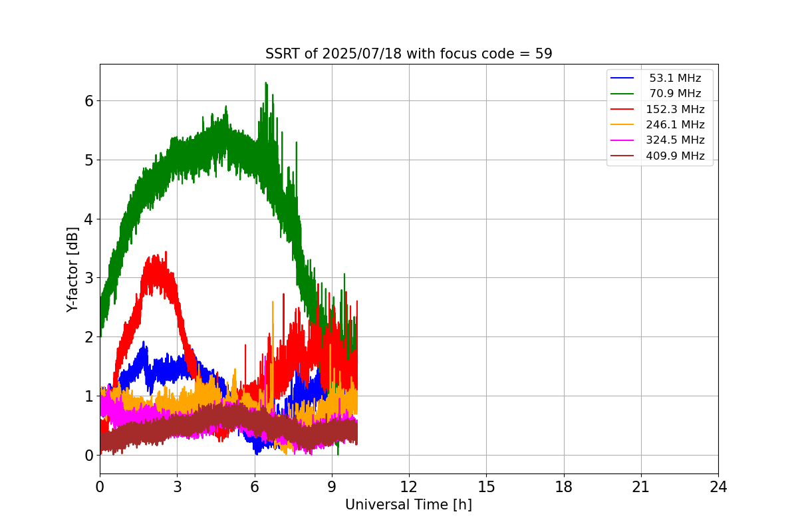Click x-axis tick label '21'
798x532 pixels.
[x=641, y=487]
